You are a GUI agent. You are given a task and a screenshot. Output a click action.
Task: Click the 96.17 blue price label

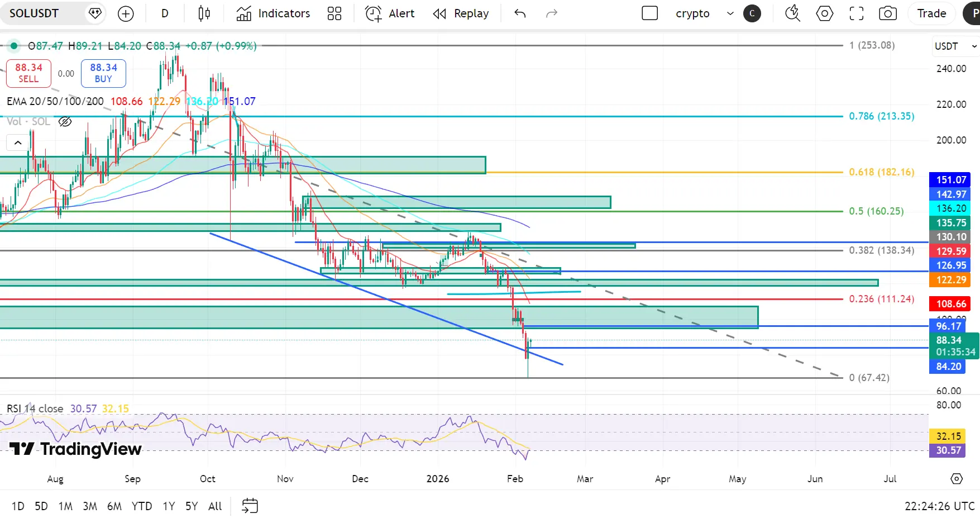pyautogui.click(x=948, y=326)
